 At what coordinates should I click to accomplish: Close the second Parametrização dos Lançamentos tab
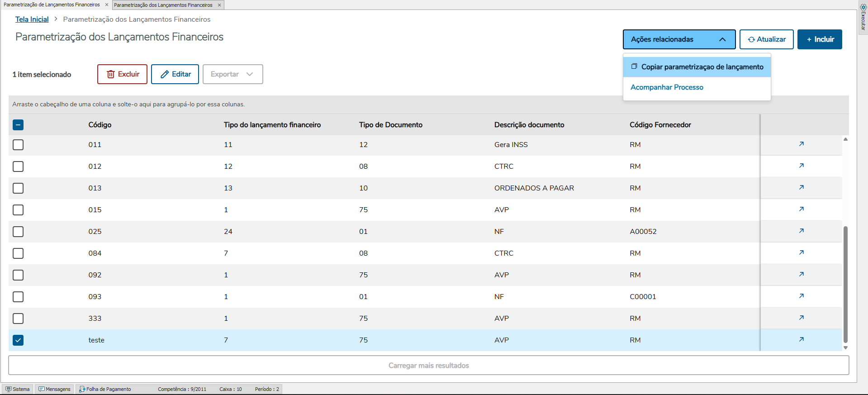219,5
